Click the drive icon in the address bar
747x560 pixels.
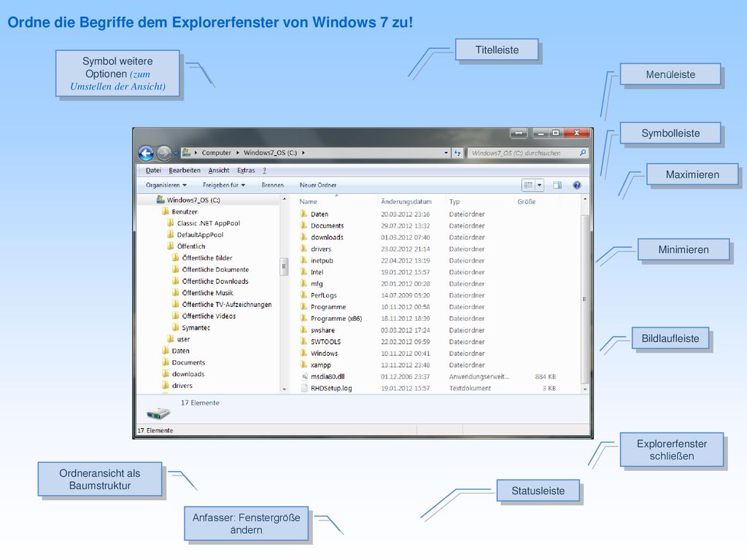[x=186, y=152]
